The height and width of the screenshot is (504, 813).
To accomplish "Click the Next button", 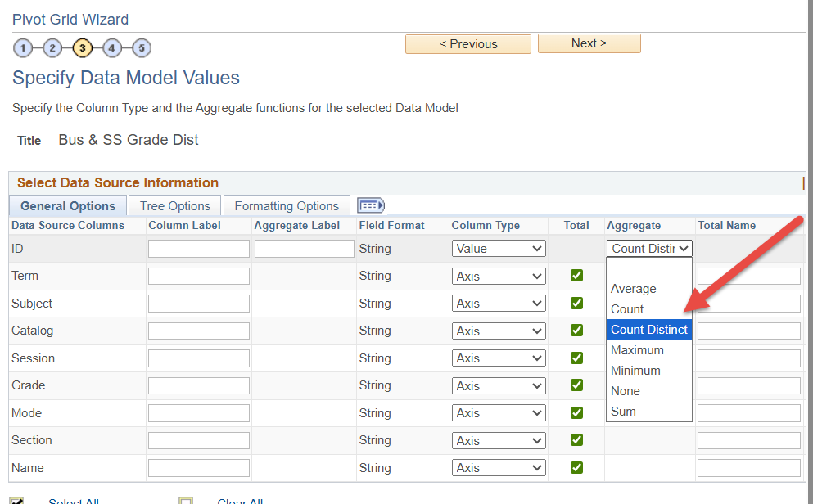I will (589, 44).
